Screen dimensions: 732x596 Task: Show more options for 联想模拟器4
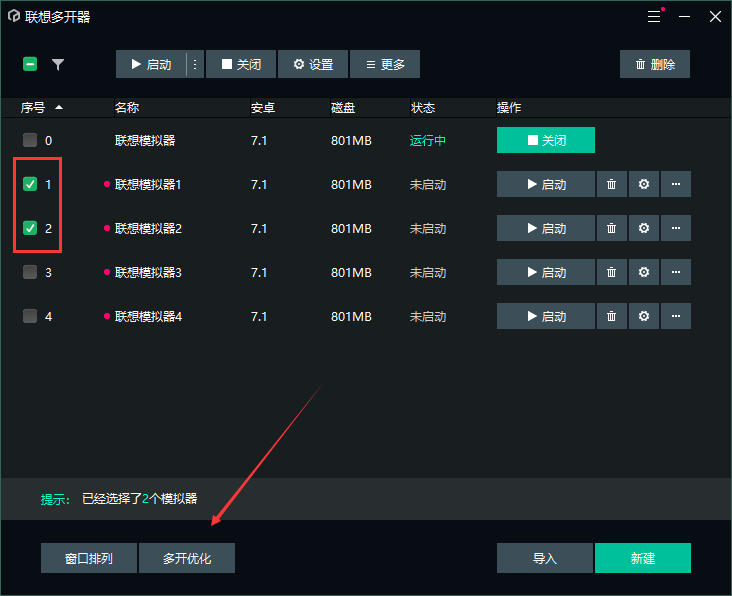point(676,316)
